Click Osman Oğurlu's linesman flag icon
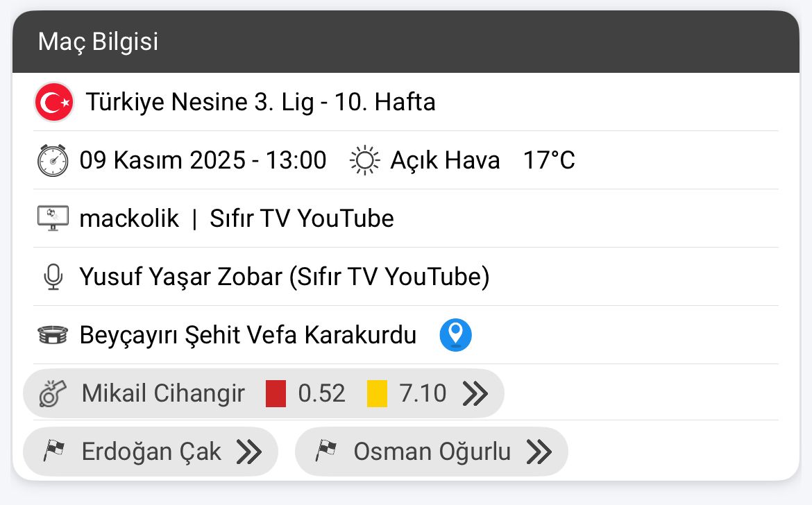The height and width of the screenshot is (505, 812). [x=325, y=452]
